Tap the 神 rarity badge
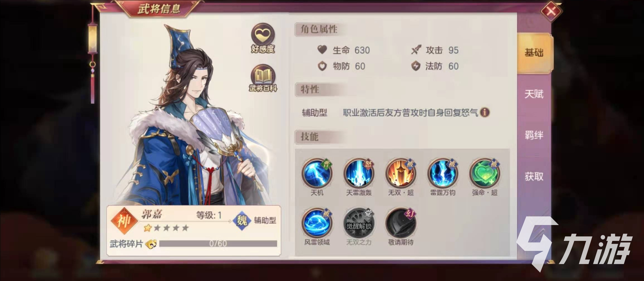The image size is (644, 281). (x=124, y=221)
